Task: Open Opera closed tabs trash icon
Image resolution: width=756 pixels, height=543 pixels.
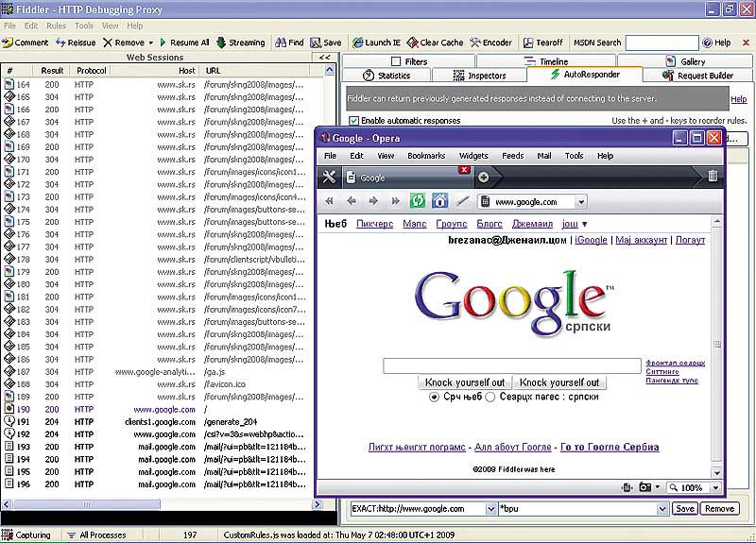Action: point(713,177)
